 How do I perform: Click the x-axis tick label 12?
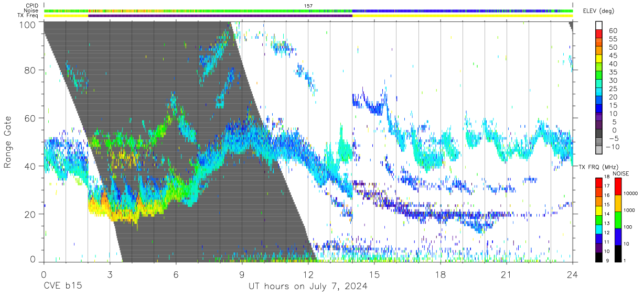(x=308, y=275)
